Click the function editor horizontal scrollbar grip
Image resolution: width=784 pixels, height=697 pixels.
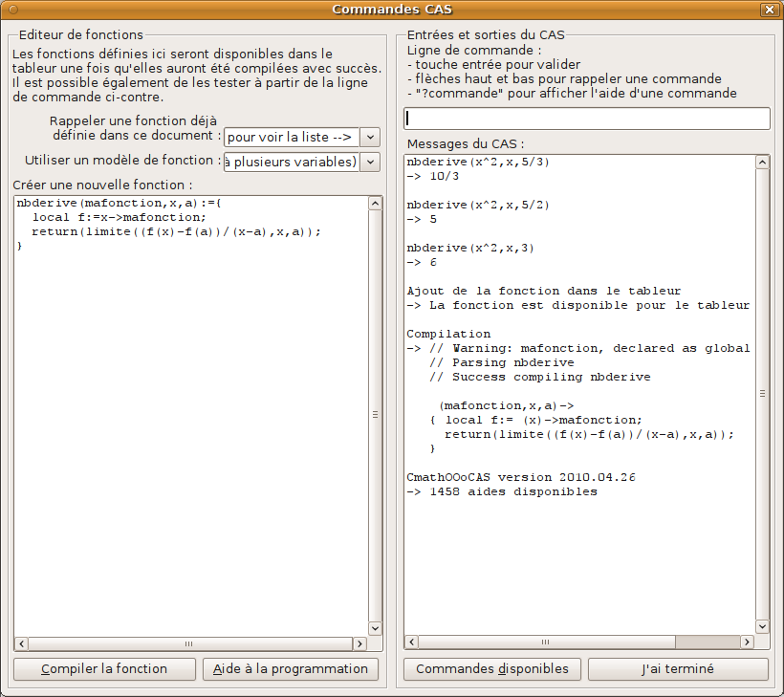[x=189, y=644]
